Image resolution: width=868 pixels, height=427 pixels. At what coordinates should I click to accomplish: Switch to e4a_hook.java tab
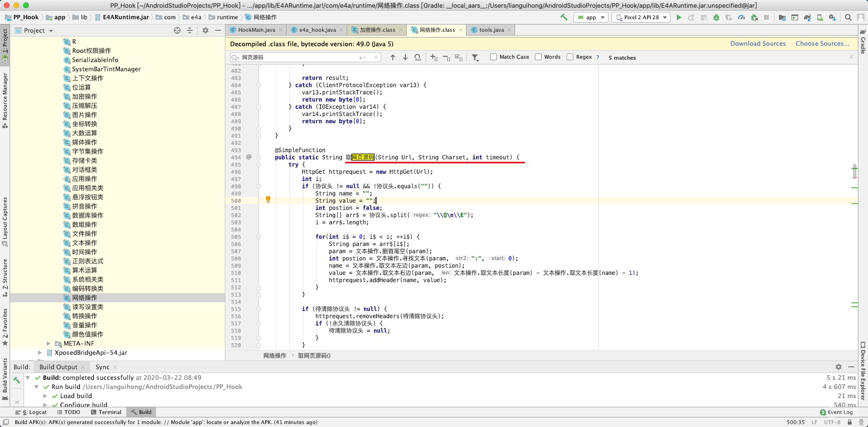click(x=317, y=30)
